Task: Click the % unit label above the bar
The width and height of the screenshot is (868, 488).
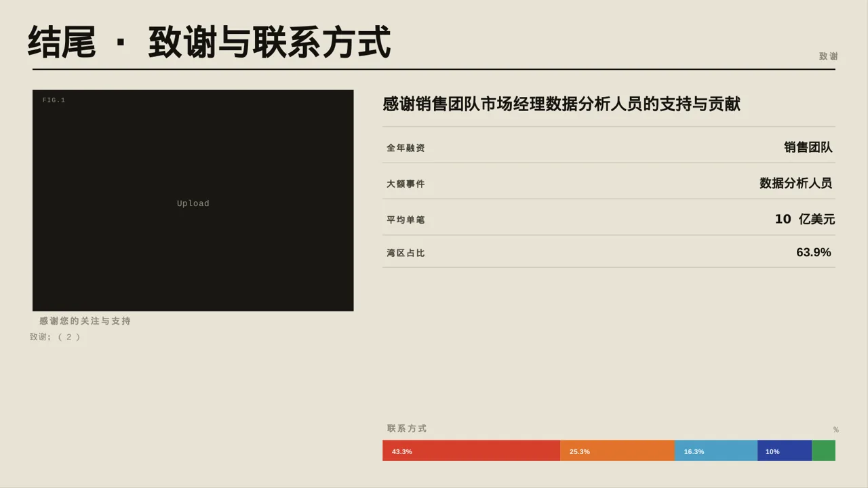Action: (835, 430)
